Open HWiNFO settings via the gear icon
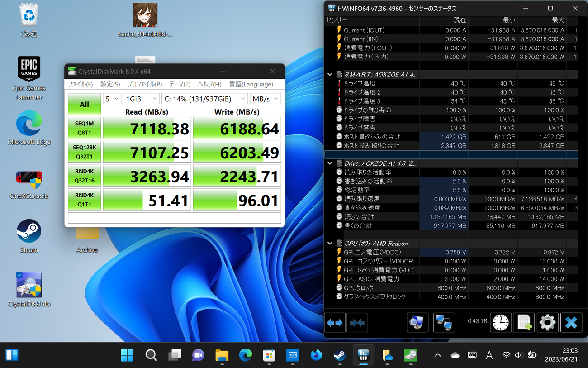The height and width of the screenshot is (368, 588). [x=547, y=322]
